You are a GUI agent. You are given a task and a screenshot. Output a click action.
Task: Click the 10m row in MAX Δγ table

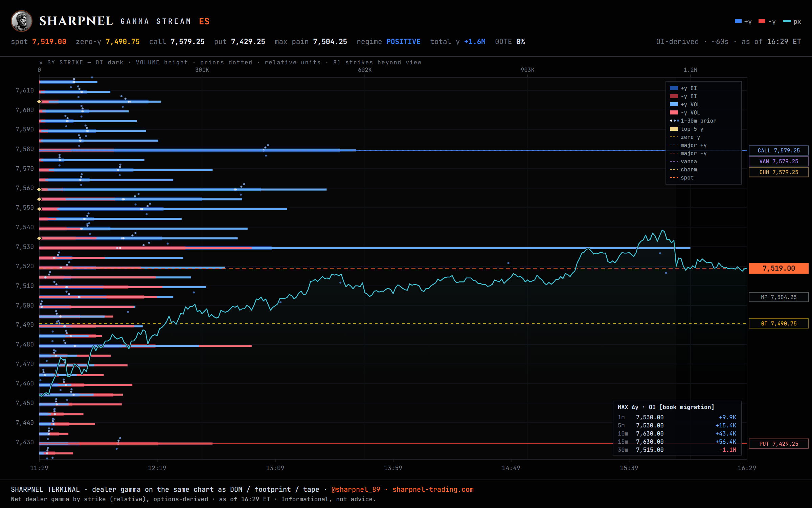coord(677,433)
